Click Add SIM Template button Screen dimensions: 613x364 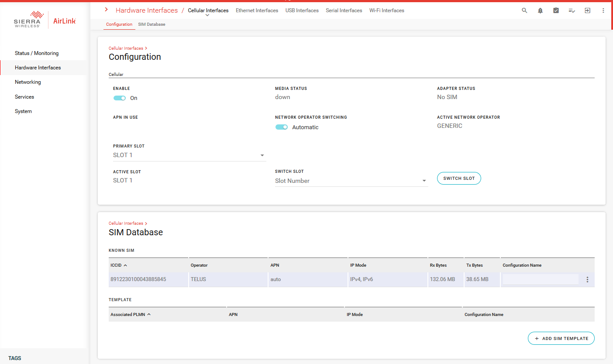(x=561, y=338)
